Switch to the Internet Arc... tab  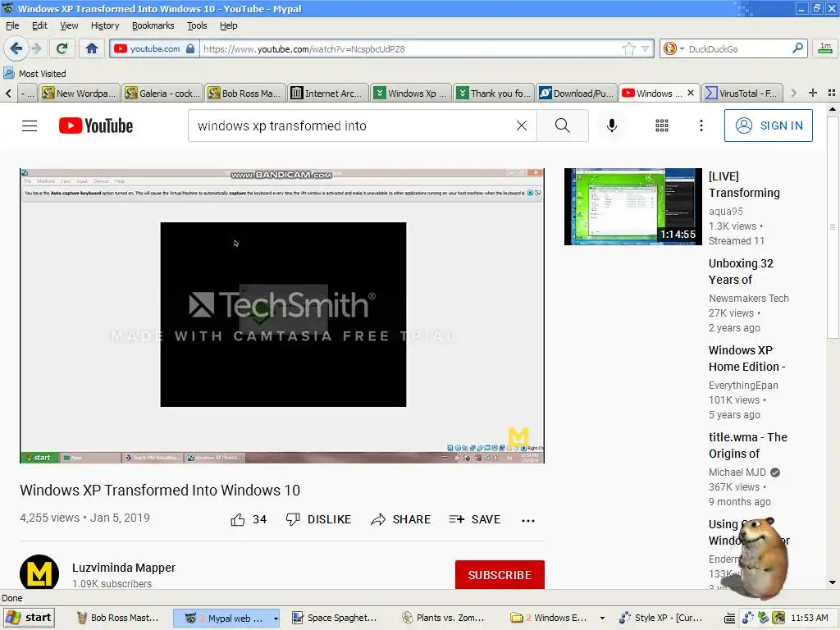[x=328, y=94]
